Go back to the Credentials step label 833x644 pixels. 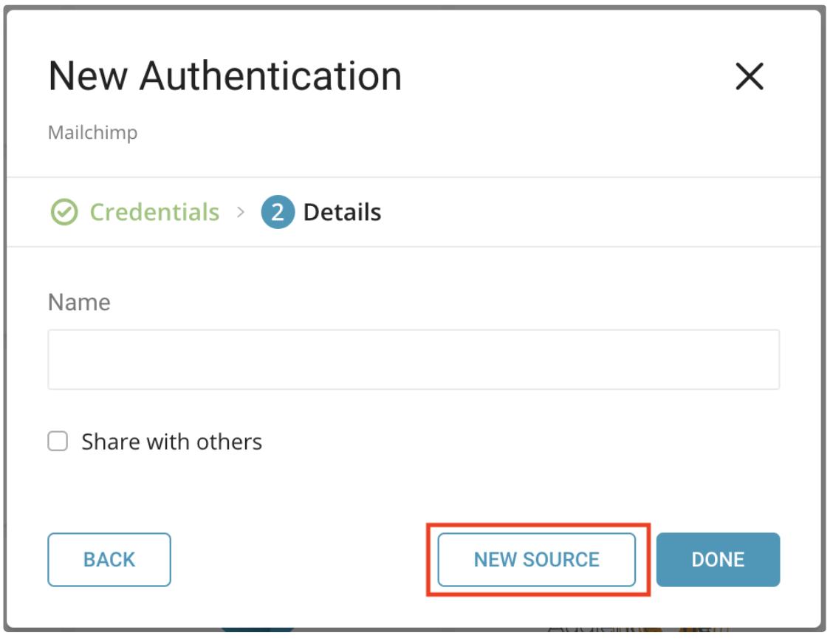154,213
